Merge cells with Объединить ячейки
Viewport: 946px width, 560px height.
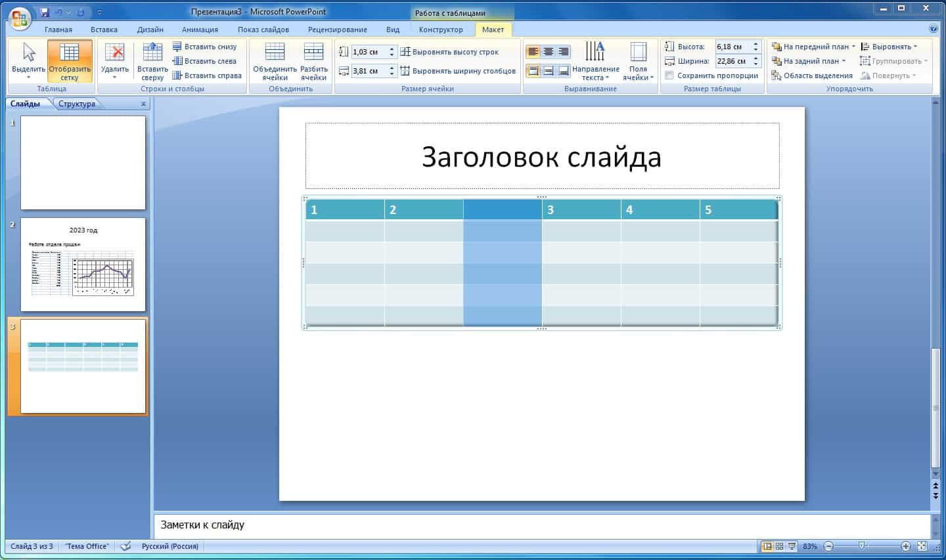pyautogui.click(x=275, y=61)
